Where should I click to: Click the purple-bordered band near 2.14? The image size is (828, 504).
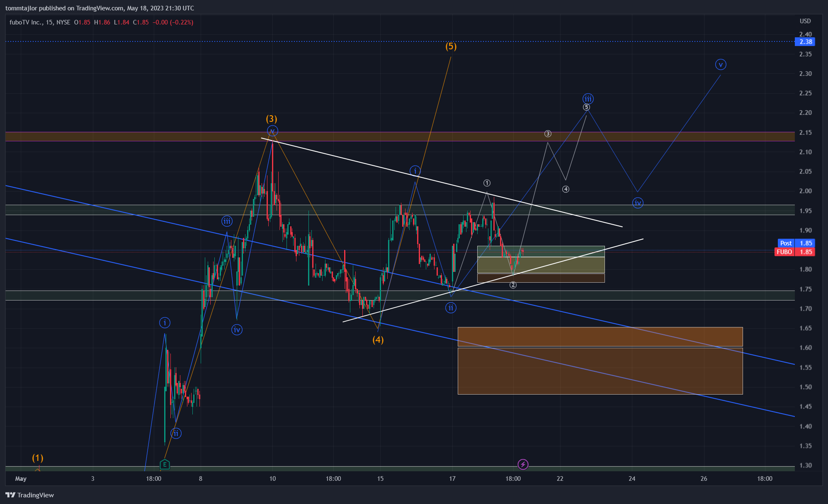(x=400, y=136)
